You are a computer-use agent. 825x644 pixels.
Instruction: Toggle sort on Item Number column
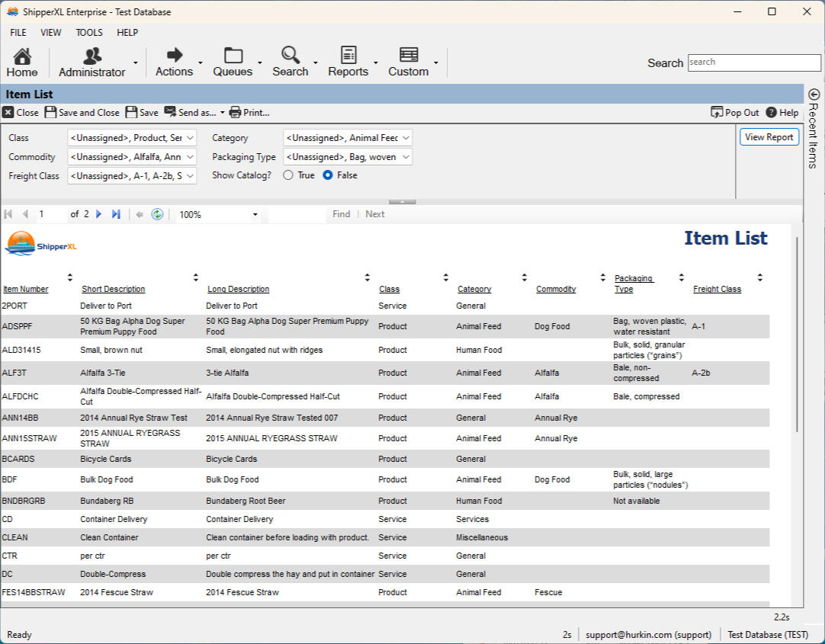pyautogui.click(x=70, y=277)
